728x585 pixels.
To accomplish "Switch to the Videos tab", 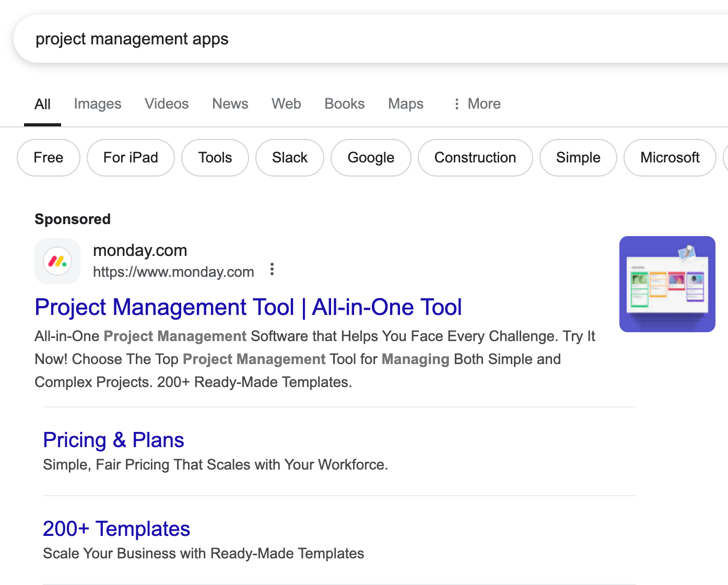I will (166, 103).
